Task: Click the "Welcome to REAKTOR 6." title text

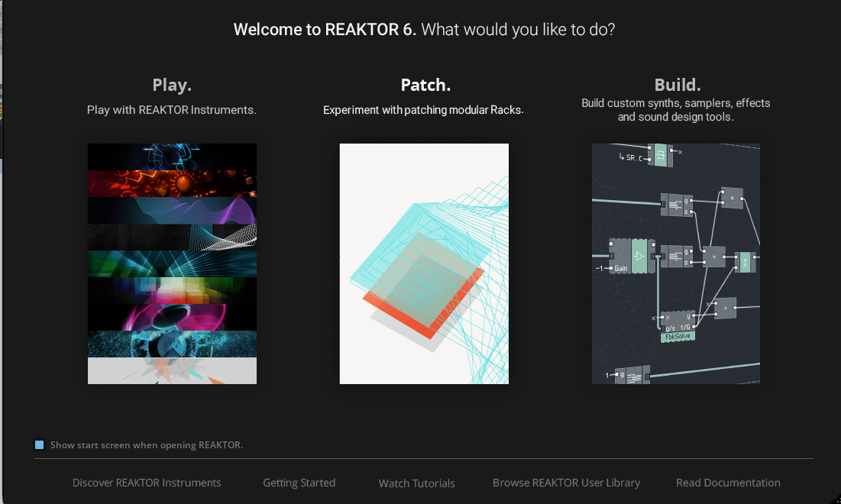Action: point(325,30)
